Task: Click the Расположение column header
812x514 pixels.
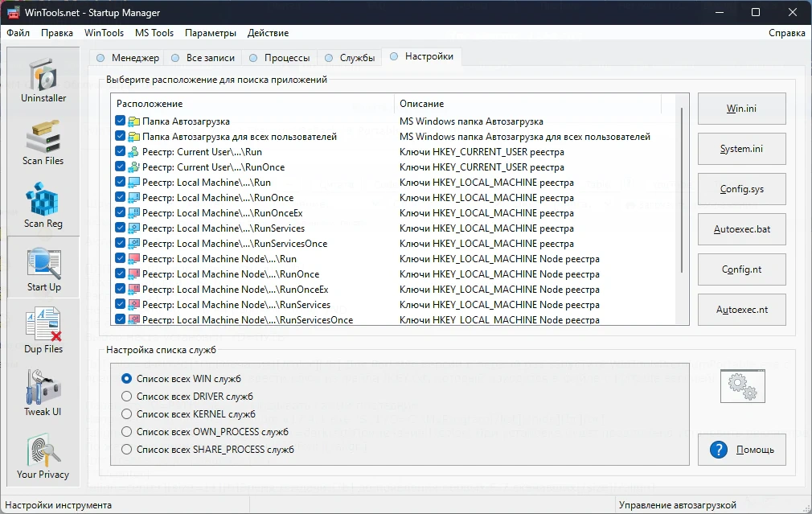Action: click(252, 104)
